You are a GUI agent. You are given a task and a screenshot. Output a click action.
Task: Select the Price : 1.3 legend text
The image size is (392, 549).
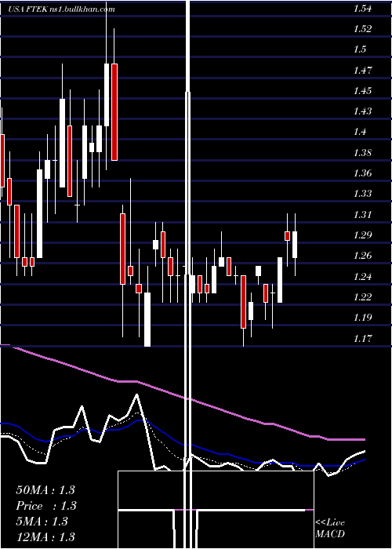tap(45, 506)
